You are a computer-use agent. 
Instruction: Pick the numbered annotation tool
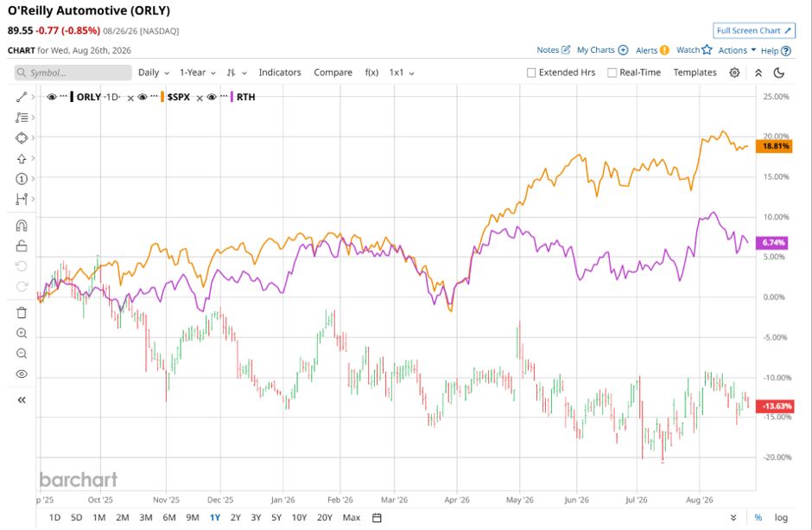(22, 179)
